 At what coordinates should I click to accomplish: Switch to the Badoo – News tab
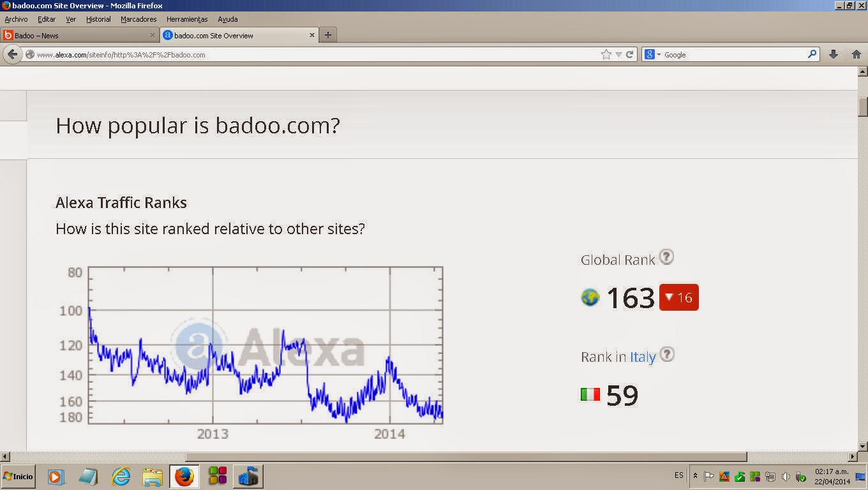coord(79,35)
